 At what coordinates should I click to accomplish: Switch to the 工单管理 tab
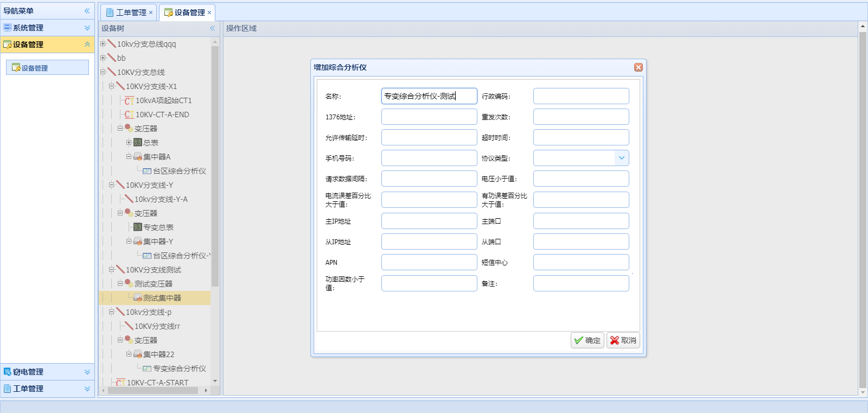[x=129, y=12]
